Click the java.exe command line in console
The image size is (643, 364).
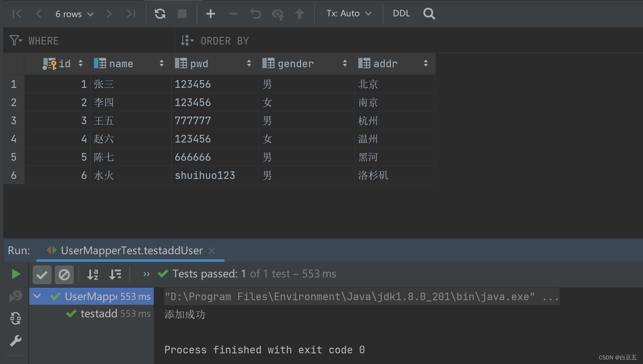pos(361,296)
